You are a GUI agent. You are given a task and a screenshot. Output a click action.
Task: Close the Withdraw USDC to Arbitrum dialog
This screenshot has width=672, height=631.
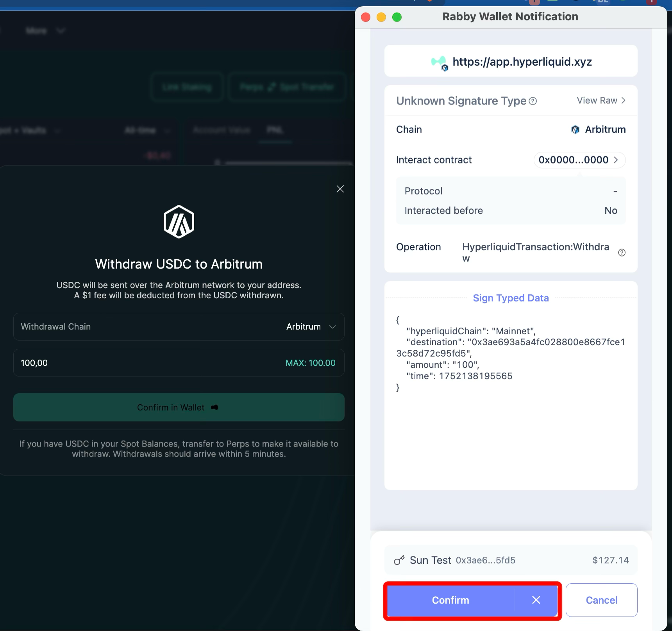[x=340, y=189]
